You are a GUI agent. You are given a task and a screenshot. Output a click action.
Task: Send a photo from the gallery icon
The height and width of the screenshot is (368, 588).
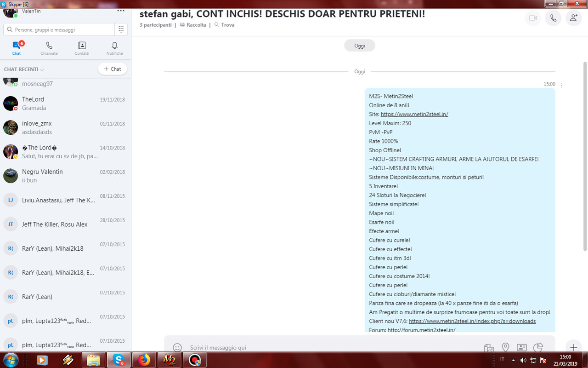tap(489, 348)
